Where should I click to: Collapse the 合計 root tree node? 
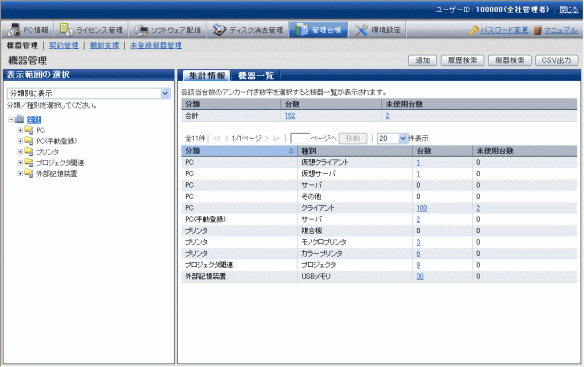(11, 120)
